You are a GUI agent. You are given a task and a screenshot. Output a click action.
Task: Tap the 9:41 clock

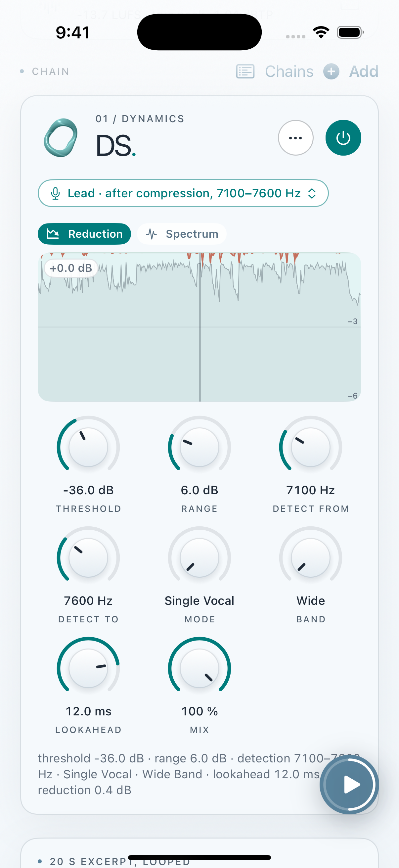point(73,33)
